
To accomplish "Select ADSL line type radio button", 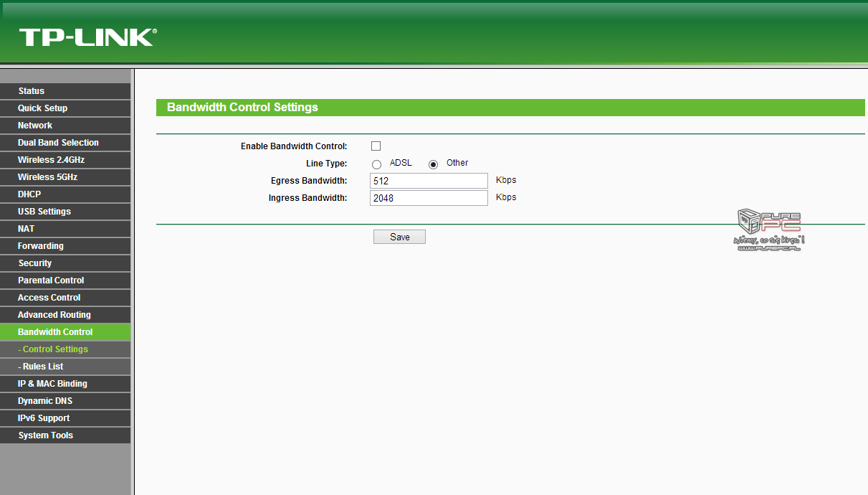I will pos(377,164).
